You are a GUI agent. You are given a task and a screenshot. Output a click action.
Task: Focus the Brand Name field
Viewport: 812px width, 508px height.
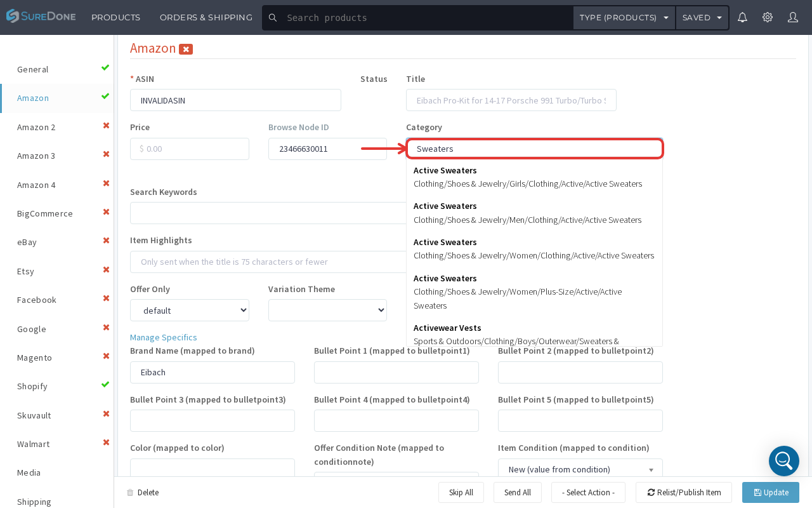[x=213, y=372]
